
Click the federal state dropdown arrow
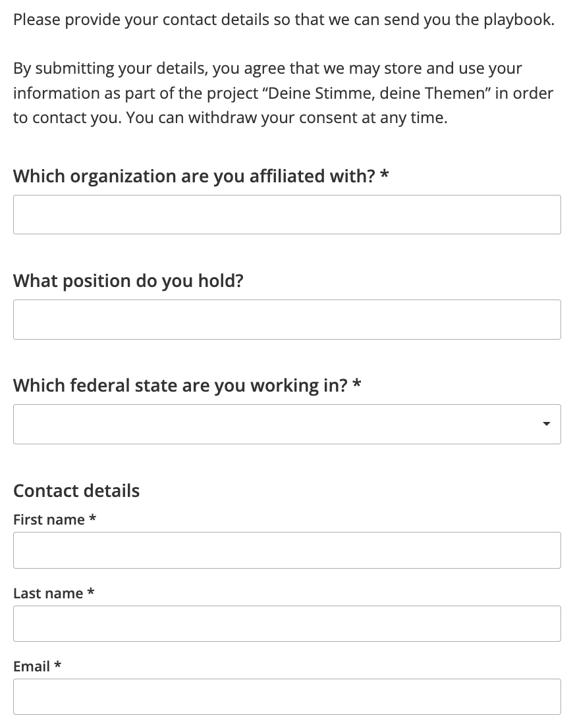(x=546, y=425)
